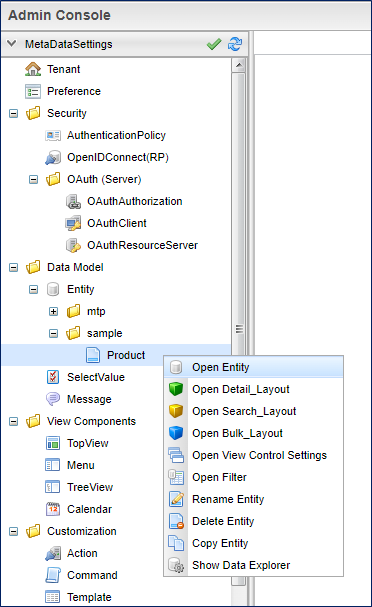Screen dimensions: 372x607
Task: Click the OAuthAuthorization icon
Action: coord(73,202)
